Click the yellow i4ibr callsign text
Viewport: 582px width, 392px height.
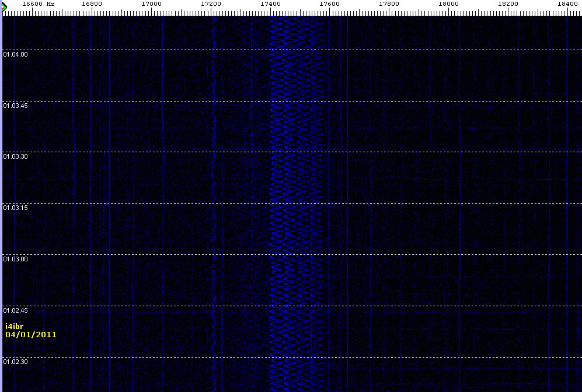click(15, 326)
